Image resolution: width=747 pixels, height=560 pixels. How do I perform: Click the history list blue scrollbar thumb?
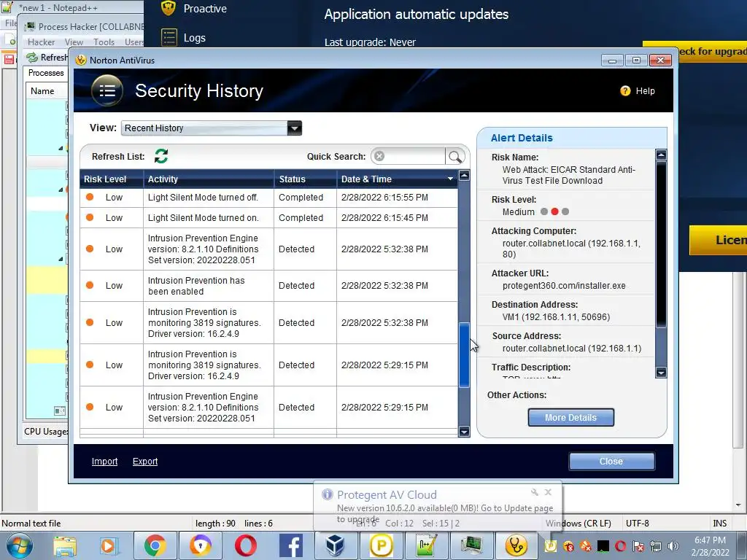pos(464,355)
